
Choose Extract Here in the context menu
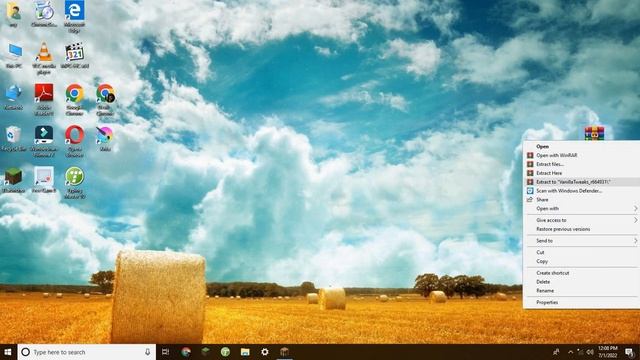pos(582,173)
